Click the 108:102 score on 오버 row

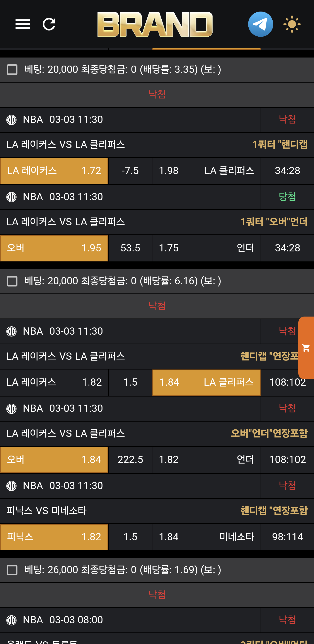tap(287, 460)
